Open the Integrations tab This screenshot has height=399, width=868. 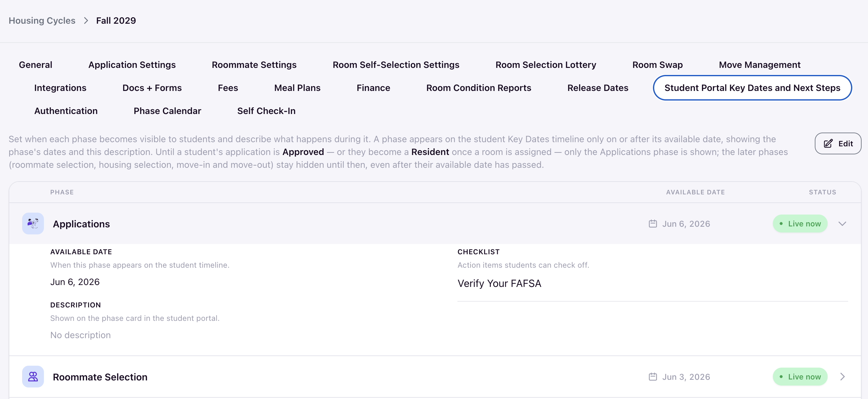tap(60, 87)
